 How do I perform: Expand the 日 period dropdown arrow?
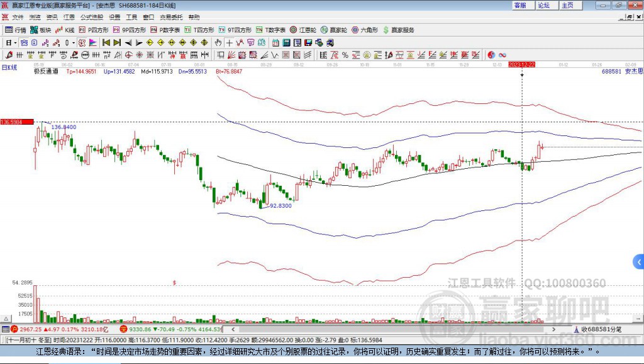15,43
